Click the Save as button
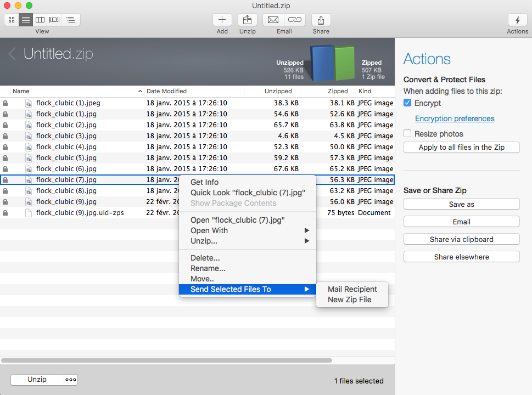532x395 pixels. click(461, 205)
